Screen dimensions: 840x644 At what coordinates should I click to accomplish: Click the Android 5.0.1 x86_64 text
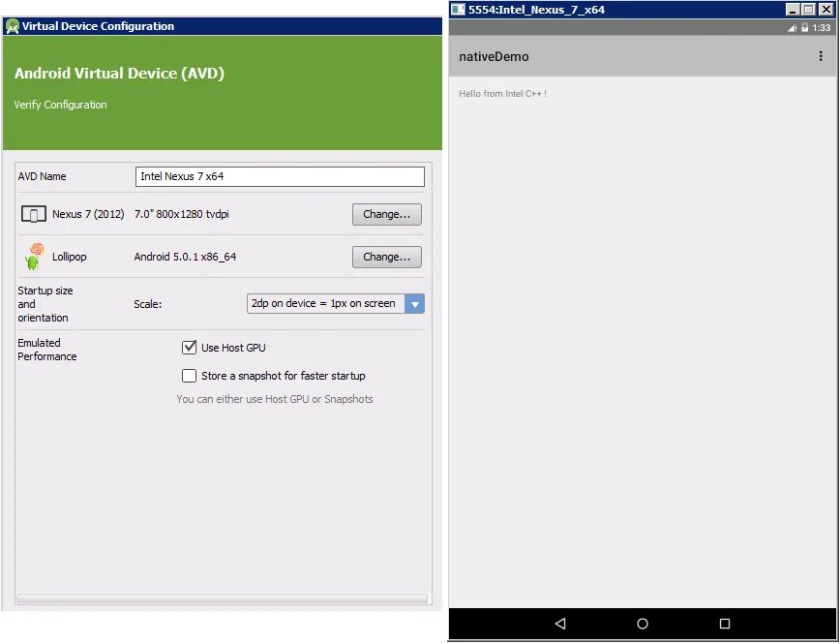185,257
